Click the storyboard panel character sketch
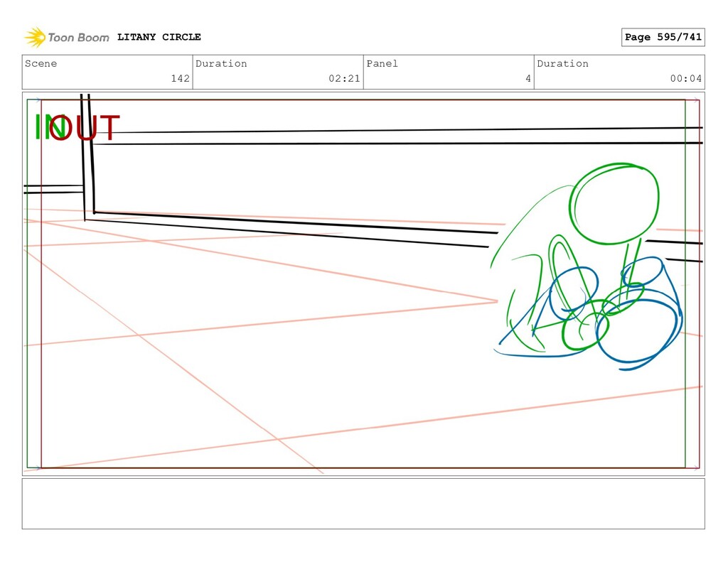The width and height of the screenshot is (728, 562). coord(587,267)
